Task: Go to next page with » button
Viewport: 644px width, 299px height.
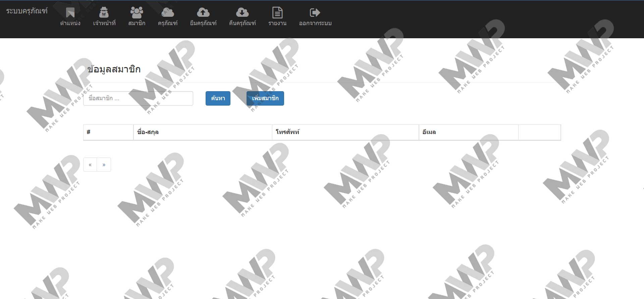Action: click(x=104, y=165)
